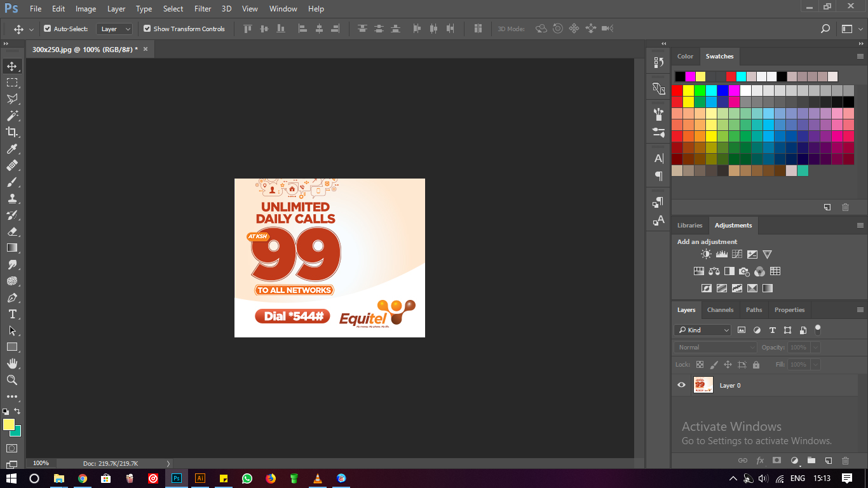Open the Window menu

click(x=283, y=9)
